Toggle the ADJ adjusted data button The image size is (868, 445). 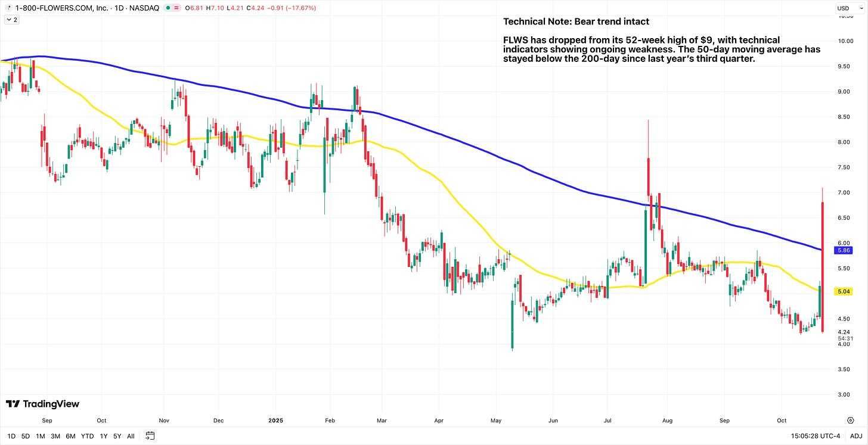(x=855, y=436)
